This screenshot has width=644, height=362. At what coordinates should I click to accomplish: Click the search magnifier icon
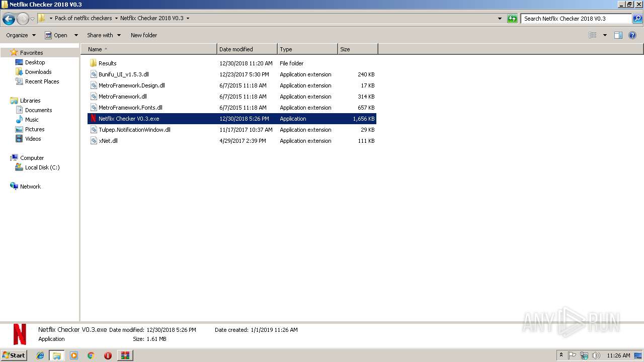[x=637, y=19]
